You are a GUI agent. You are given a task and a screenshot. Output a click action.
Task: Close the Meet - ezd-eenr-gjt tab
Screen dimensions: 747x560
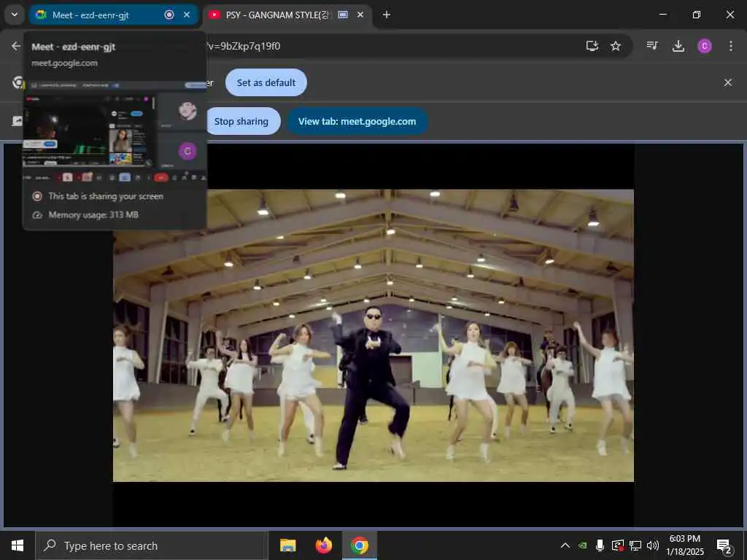click(x=187, y=15)
